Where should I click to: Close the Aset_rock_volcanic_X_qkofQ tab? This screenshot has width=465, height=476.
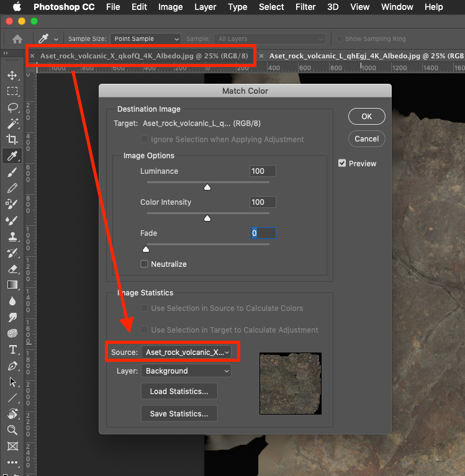(32, 56)
